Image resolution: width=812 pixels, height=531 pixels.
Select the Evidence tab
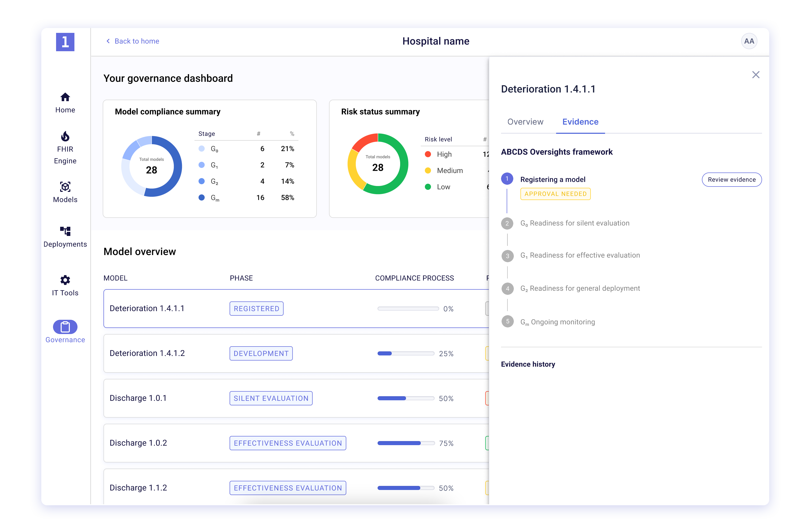click(x=580, y=122)
